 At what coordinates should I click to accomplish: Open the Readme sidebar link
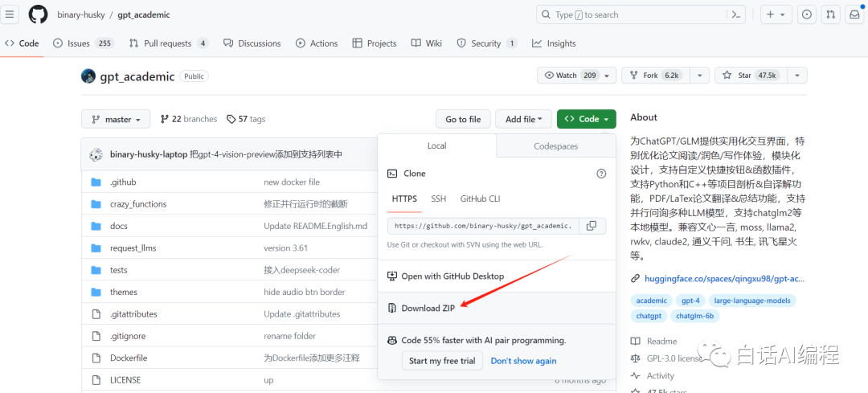[x=653, y=342]
